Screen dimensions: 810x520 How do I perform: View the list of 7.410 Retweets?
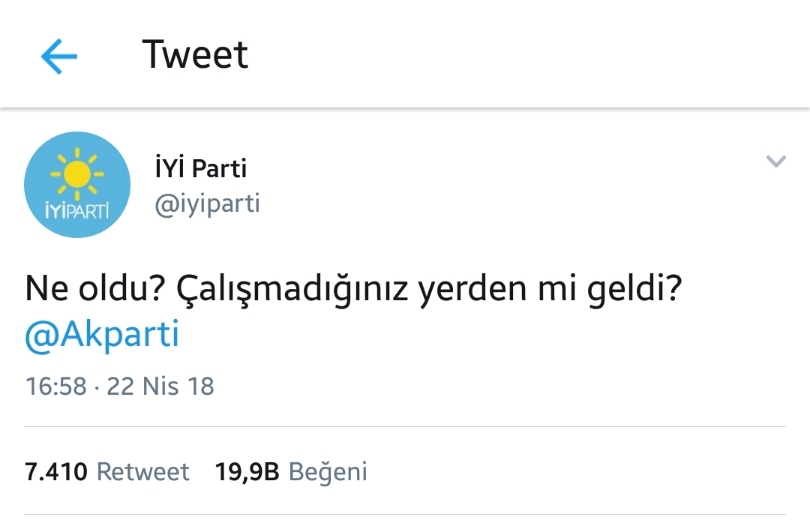click(107, 471)
